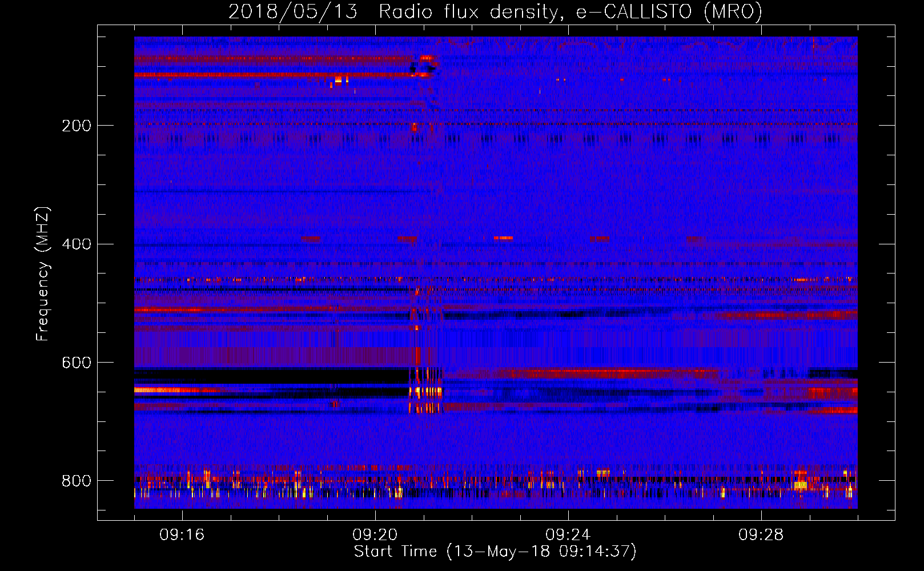Click the 'Start Time (13-May-18 09:14:37)' label
Screen dimensions: 924x571
point(495,552)
